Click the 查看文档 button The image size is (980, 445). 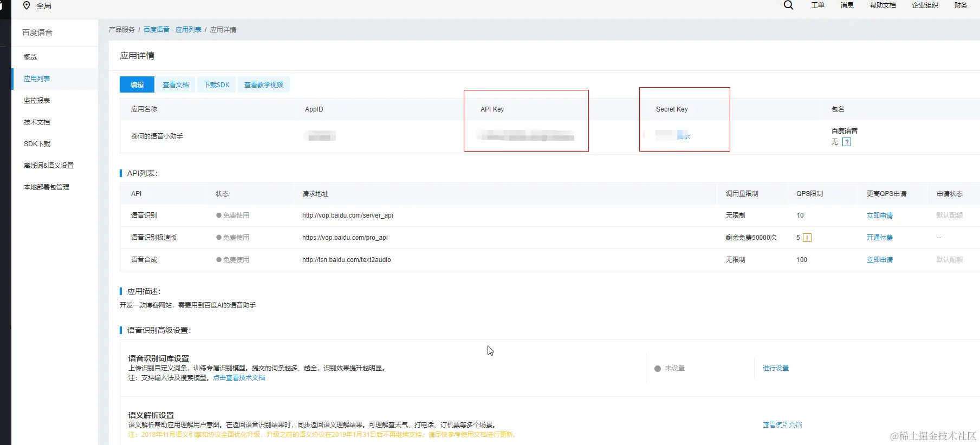pos(176,84)
